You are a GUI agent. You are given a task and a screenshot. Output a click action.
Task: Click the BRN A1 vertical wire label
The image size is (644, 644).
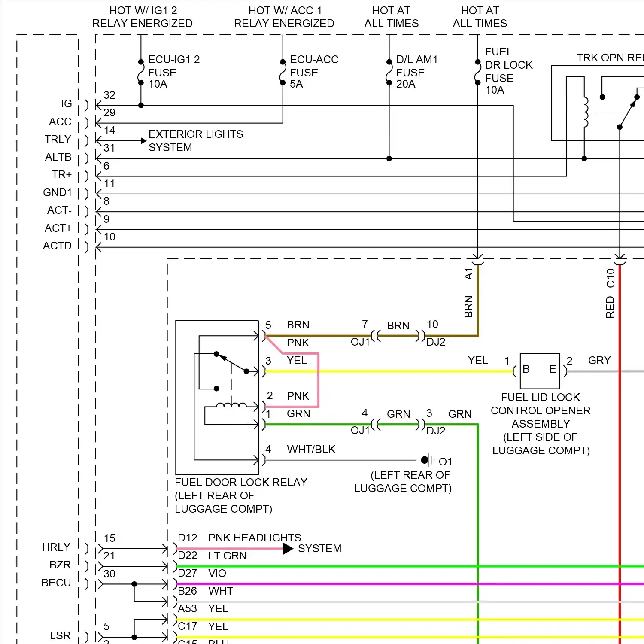[x=468, y=293]
